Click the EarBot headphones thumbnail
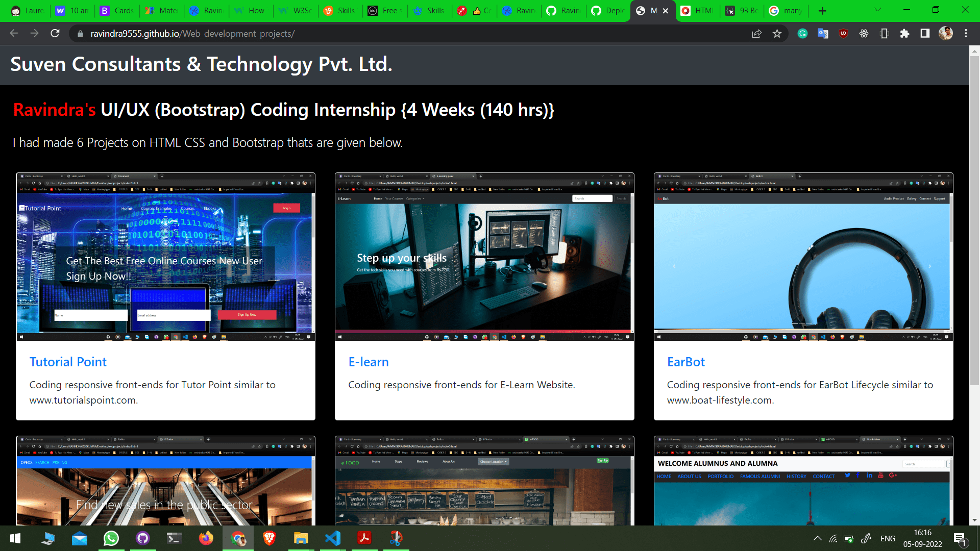This screenshot has height=551, width=980. point(803,257)
